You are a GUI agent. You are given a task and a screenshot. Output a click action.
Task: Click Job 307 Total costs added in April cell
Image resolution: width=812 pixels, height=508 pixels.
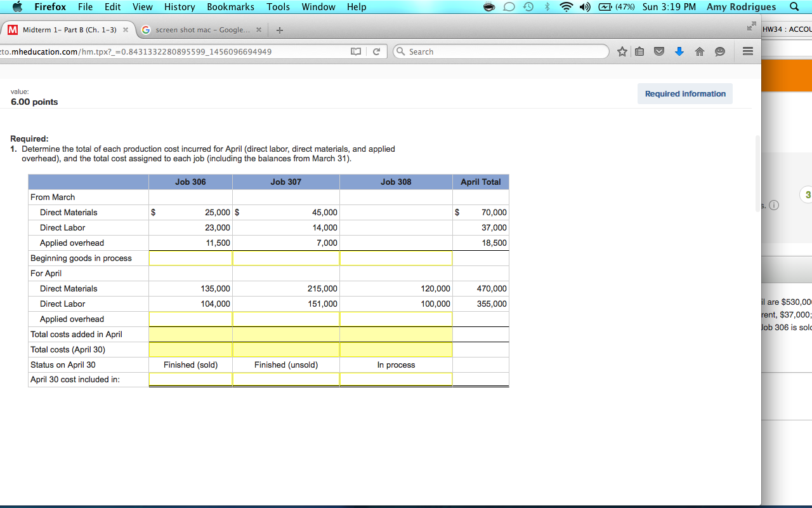[x=286, y=334]
